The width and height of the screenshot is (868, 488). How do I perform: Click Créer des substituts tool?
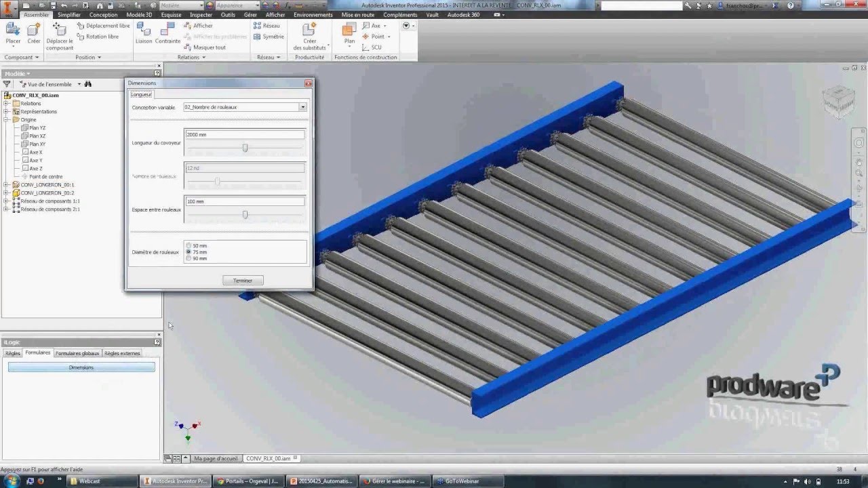point(309,37)
